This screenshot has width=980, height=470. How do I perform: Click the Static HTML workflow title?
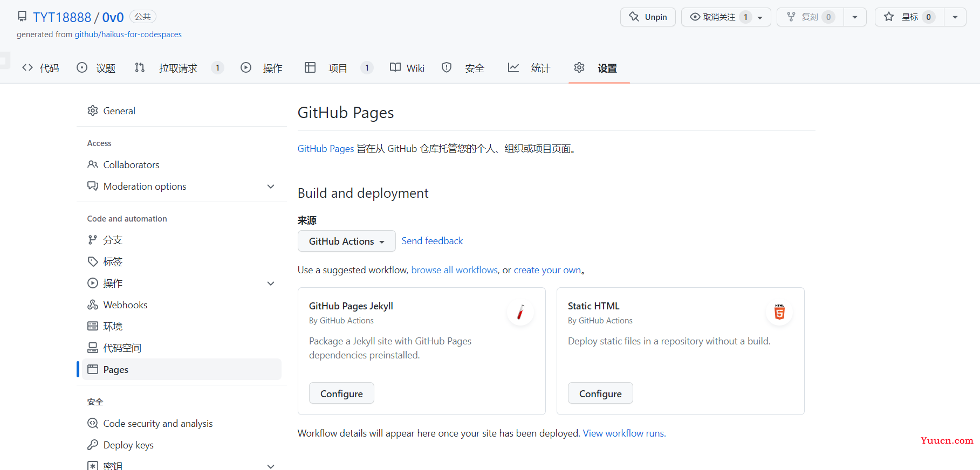click(593, 306)
